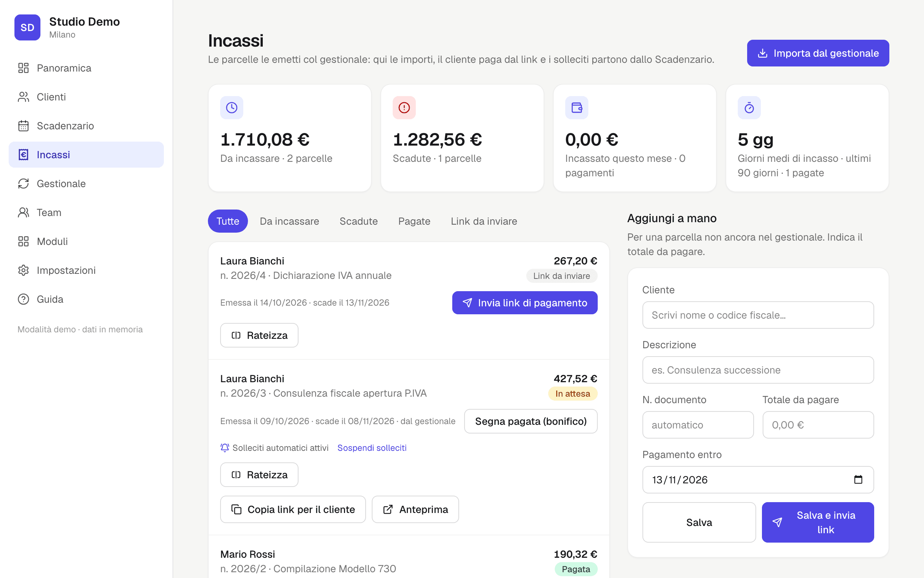Click the clock icon on Da incassare card
Image resolution: width=924 pixels, height=578 pixels.
pos(232,108)
